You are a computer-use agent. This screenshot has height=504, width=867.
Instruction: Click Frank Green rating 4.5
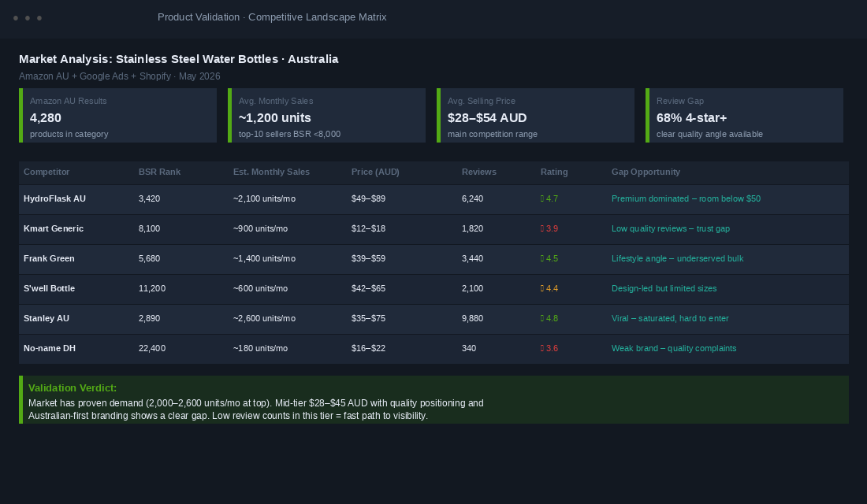[x=549, y=258]
